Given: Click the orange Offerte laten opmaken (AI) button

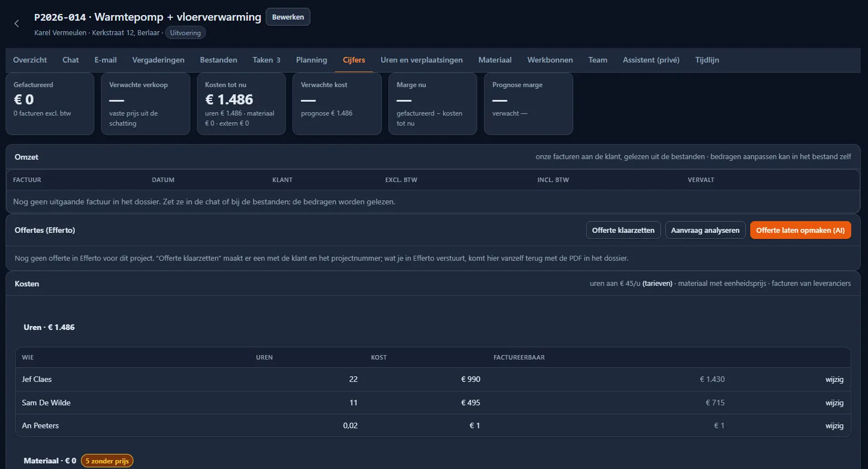Looking at the screenshot, I should click(800, 230).
